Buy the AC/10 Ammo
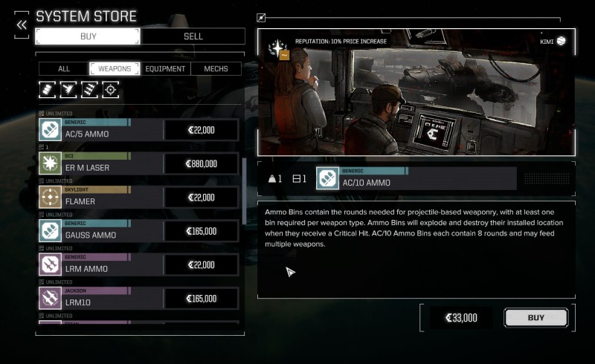 coord(535,318)
